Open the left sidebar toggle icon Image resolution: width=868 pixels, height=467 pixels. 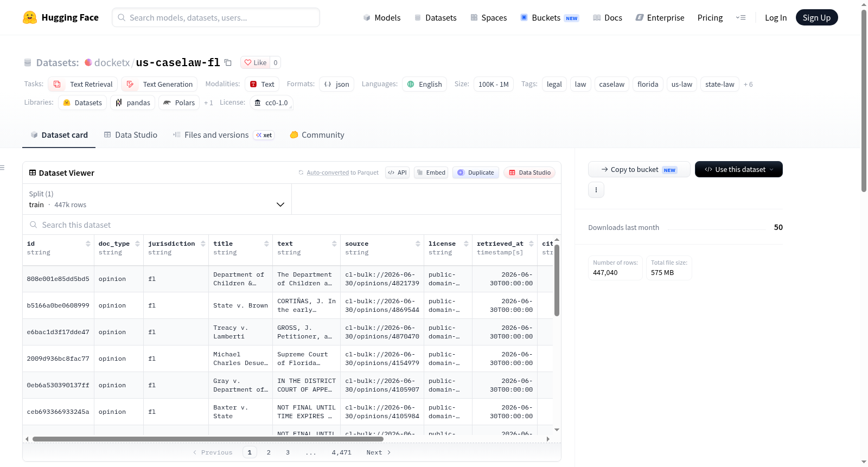(x=2, y=168)
